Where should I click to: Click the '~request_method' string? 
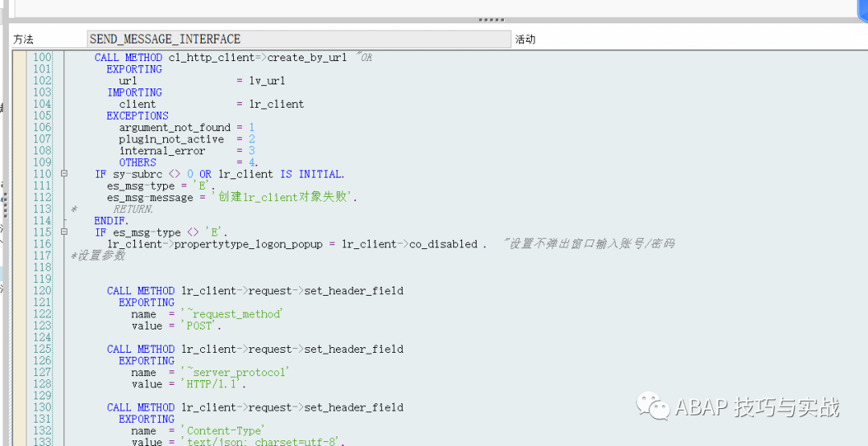tap(231, 313)
